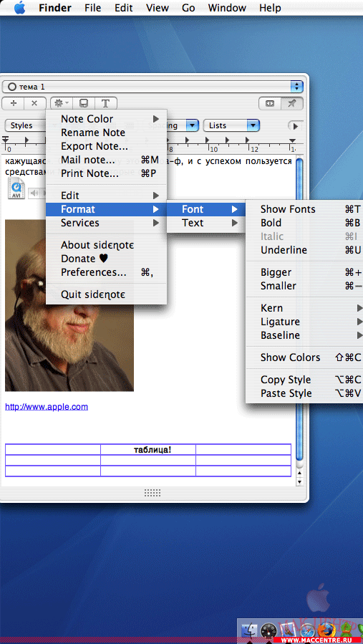Expand the Edit submenu

(107, 196)
